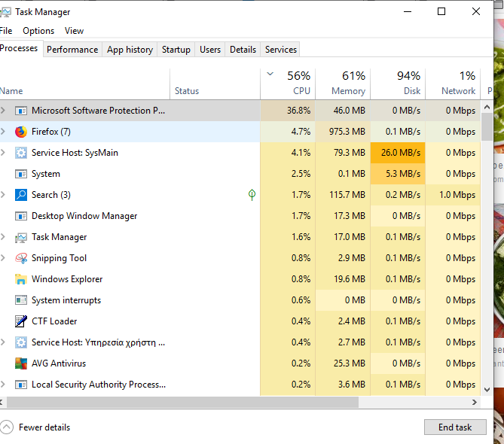Expand the Service Host: SysMain group
Viewport: 504px width, 444px height.
coord(3,153)
